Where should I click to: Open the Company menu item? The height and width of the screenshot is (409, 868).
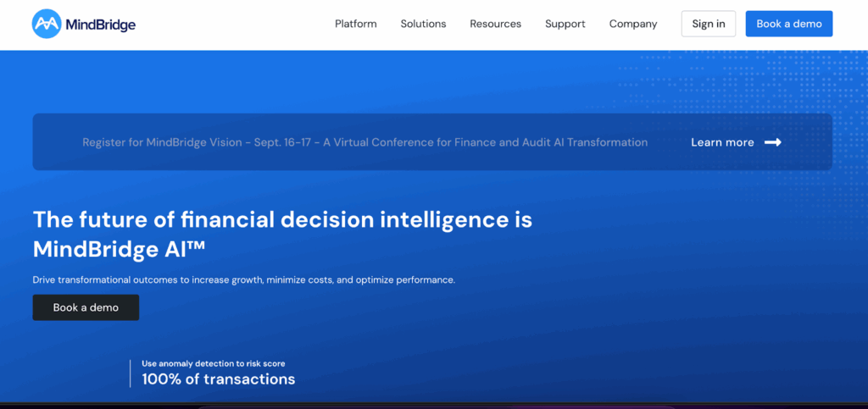[x=633, y=24]
